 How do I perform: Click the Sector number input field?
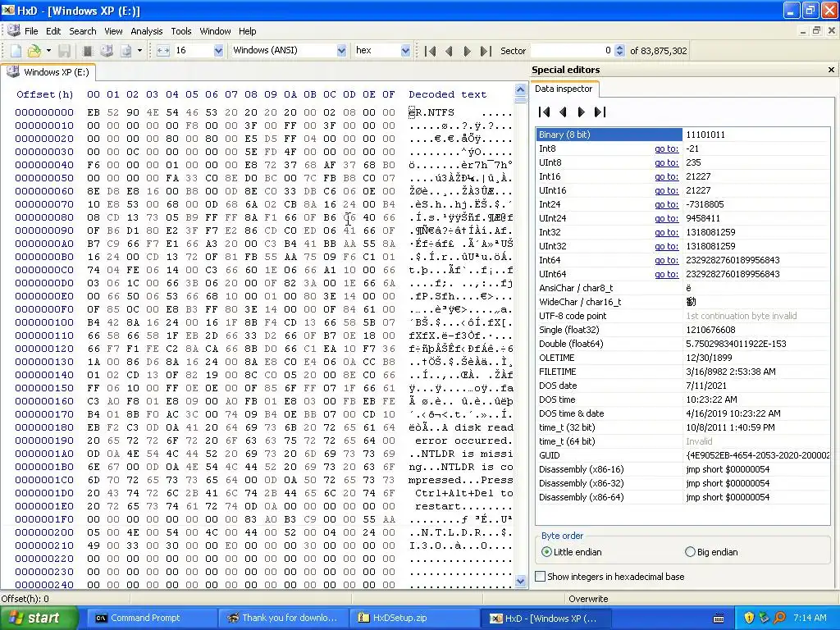coord(572,51)
